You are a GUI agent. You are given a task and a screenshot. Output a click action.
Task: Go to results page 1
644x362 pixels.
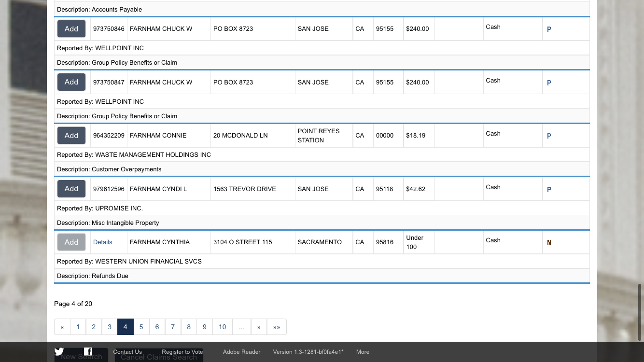point(78,327)
